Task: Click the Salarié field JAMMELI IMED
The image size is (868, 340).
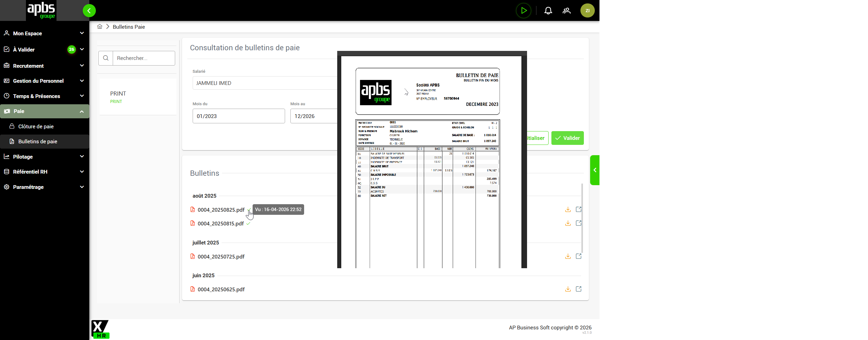Action: tap(265, 83)
